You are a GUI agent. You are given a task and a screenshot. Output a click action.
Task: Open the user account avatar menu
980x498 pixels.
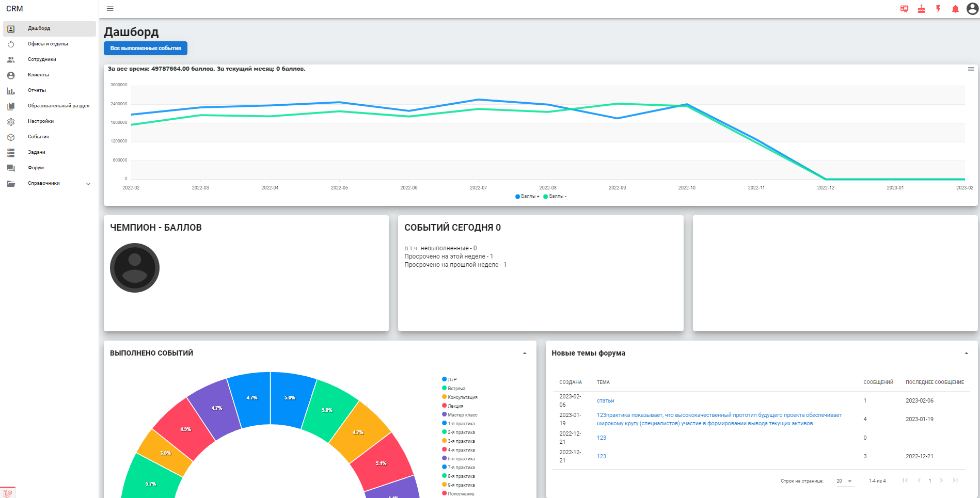coord(972,9)
